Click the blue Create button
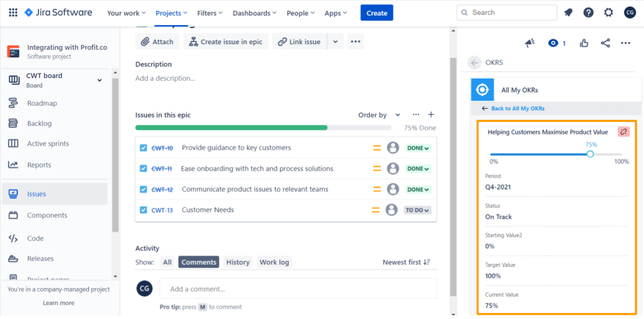The width and height of the screenshot is (644, 319). click(376, 12)
